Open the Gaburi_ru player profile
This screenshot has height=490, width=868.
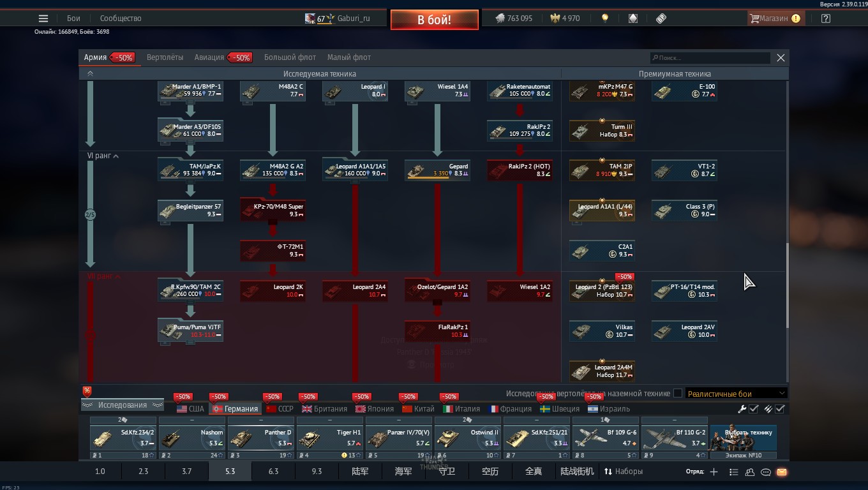[x=354, y=19]
